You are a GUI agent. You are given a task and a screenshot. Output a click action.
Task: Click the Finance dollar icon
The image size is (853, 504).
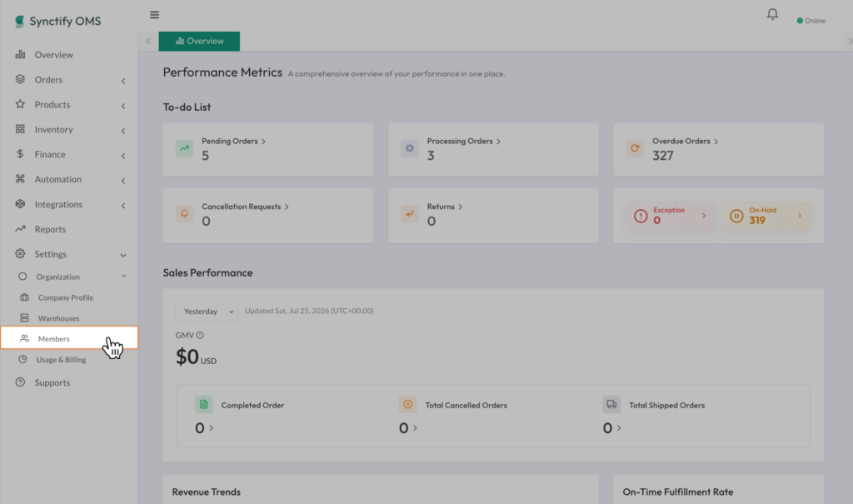[20, 154]
